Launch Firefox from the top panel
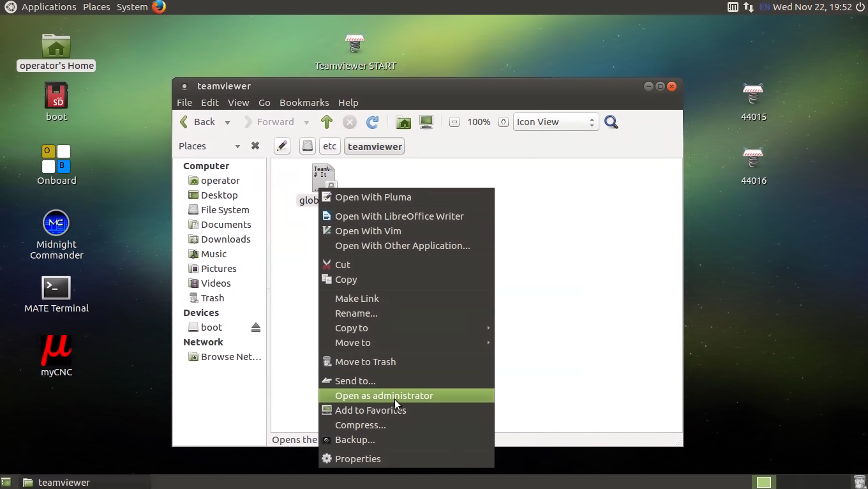868x489 pixels. 159,7
